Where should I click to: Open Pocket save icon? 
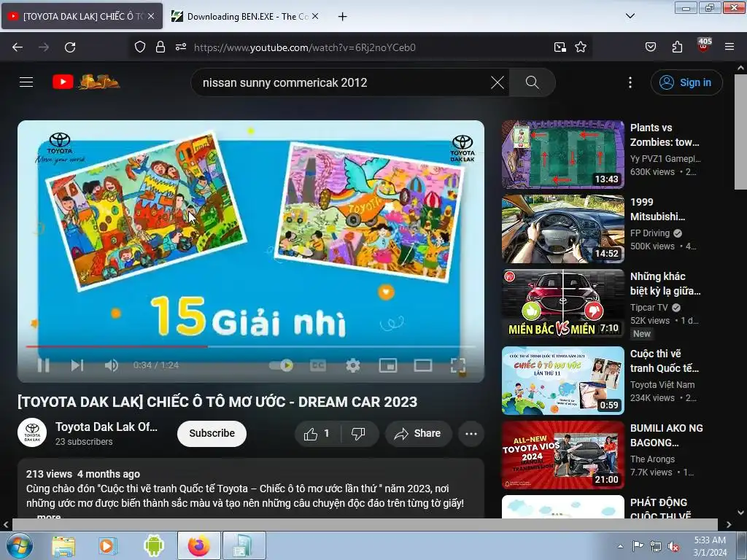[650, 47]
